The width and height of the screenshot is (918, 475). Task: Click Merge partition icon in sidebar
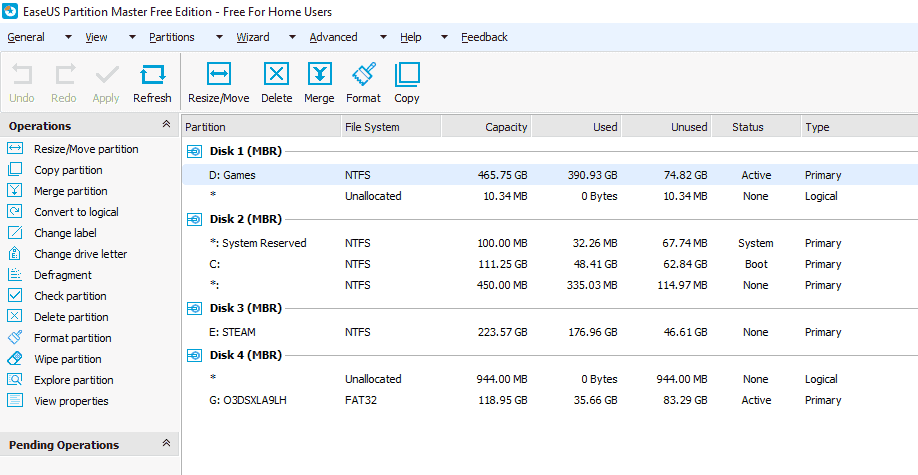(x=15, y=191)
